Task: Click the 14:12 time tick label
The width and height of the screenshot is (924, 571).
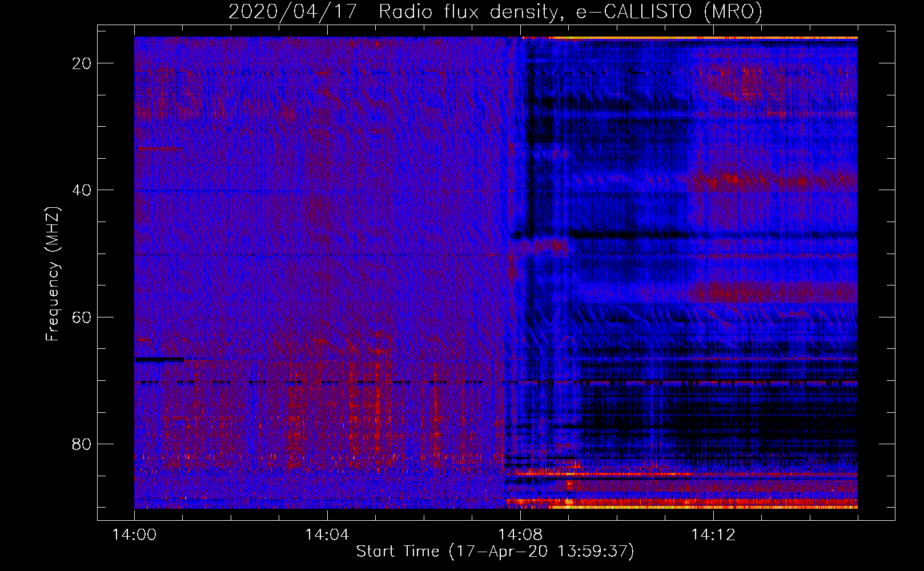Action: pos(713,535)
